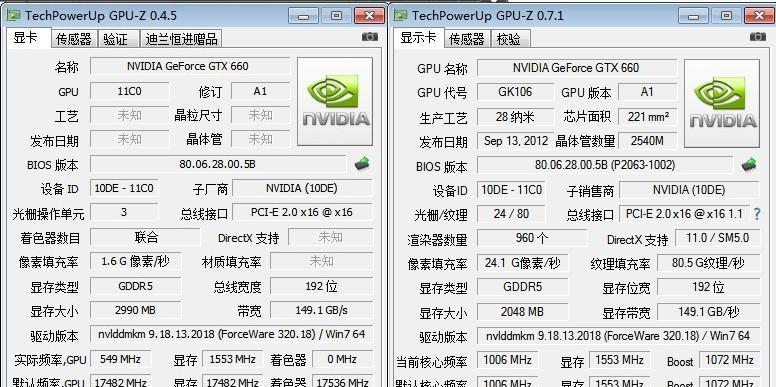Click the camera screenshot icon in GPU-Z 0.4.5
The image size is (776, 387).
coord(369,37)
